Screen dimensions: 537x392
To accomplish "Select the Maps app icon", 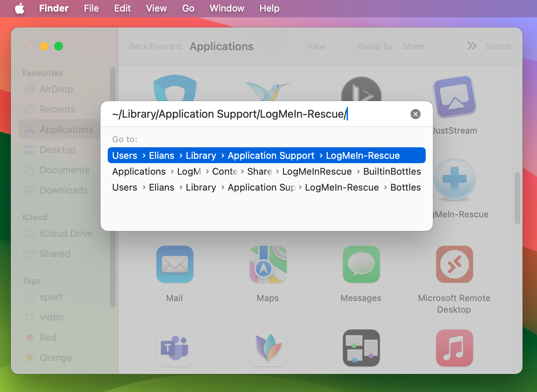I will pos(268,264).
